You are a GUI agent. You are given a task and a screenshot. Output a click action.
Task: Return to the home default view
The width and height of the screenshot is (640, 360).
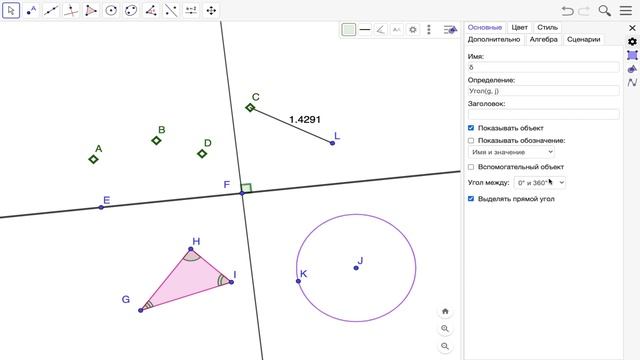click(x=445, y=311)
